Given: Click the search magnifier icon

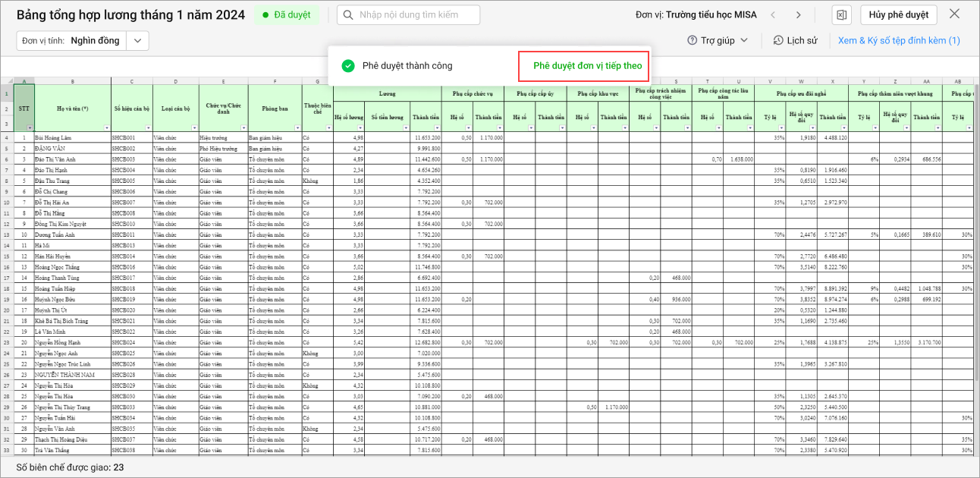Looking at the screenshot, I should (x=349, y=15).
